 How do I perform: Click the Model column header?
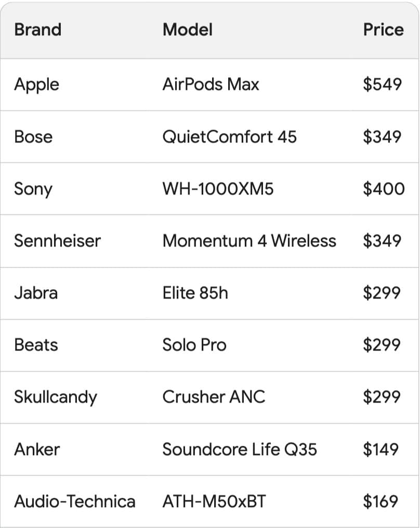pyautogui.click(x=187, y=30)
